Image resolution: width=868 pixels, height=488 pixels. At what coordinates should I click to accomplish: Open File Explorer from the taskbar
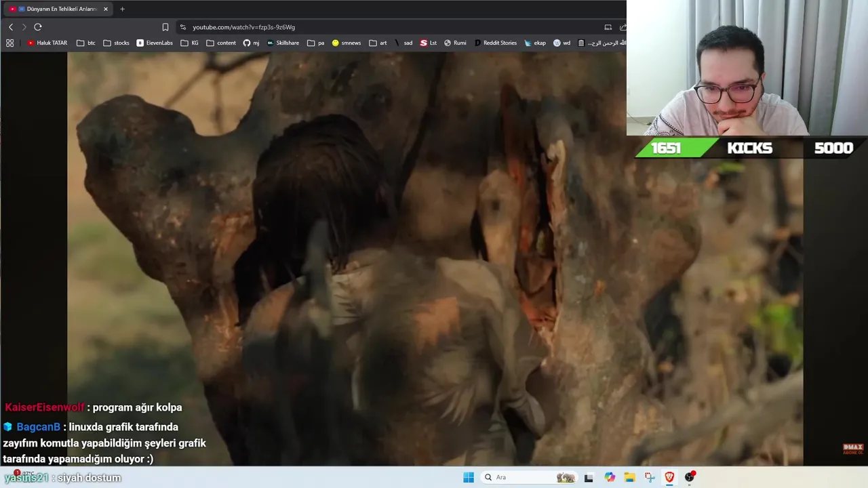point(629,477)
